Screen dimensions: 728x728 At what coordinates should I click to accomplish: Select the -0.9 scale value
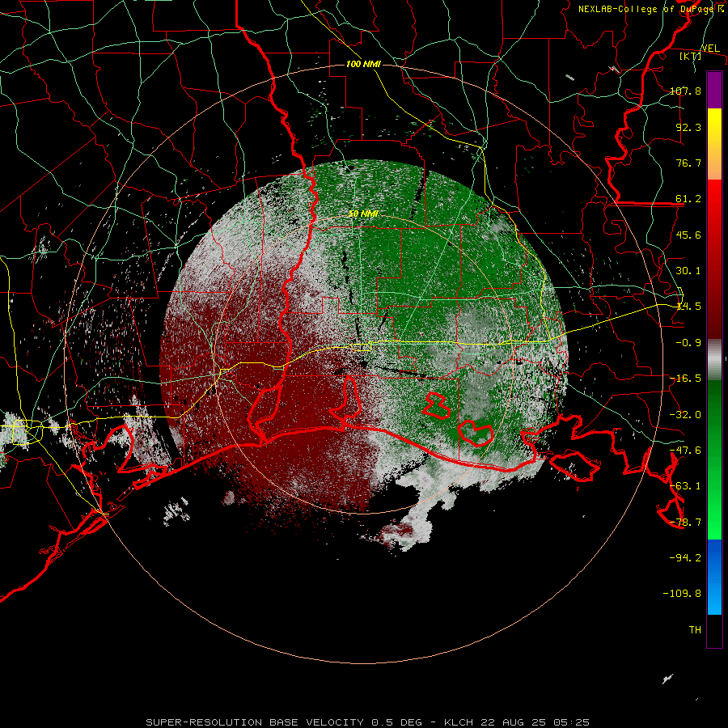[688, 343]
